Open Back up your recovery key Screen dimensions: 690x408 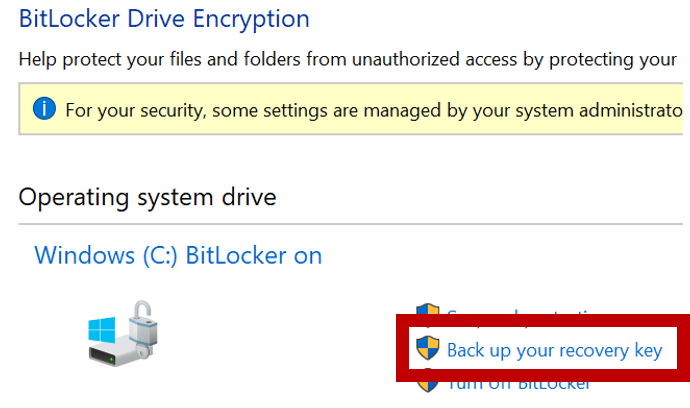point(554,350)
